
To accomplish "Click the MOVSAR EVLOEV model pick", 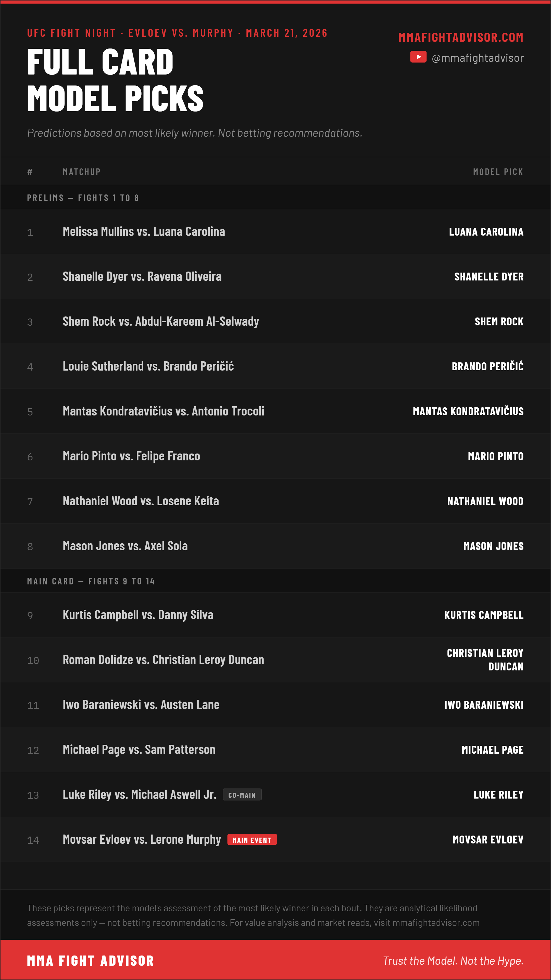I will 488,840.
